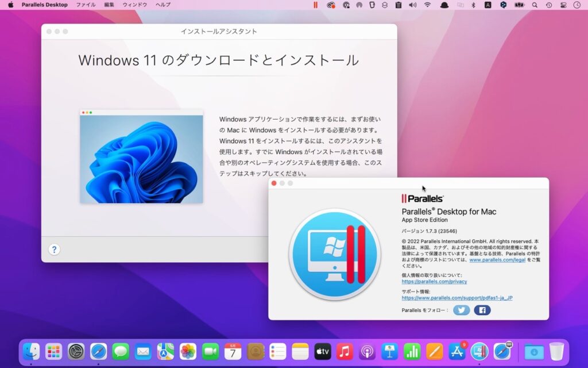588x368 pixels.
Task: Click the red Parallels status icon in menu bar
Action: (x=315, y=5)
